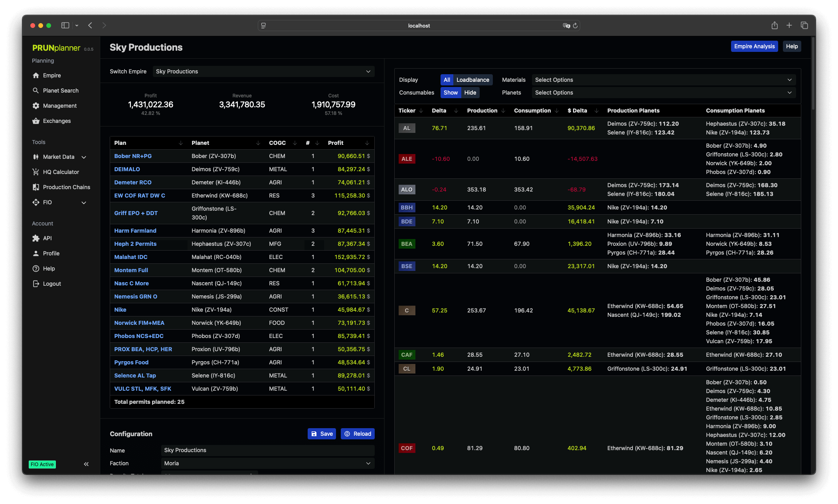Set Display toggle to All

tap(447, 80)
